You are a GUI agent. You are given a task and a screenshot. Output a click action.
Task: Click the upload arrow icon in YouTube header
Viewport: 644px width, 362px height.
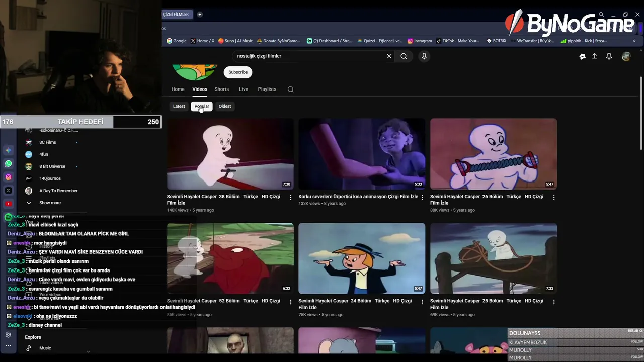[x=594, y=56]
